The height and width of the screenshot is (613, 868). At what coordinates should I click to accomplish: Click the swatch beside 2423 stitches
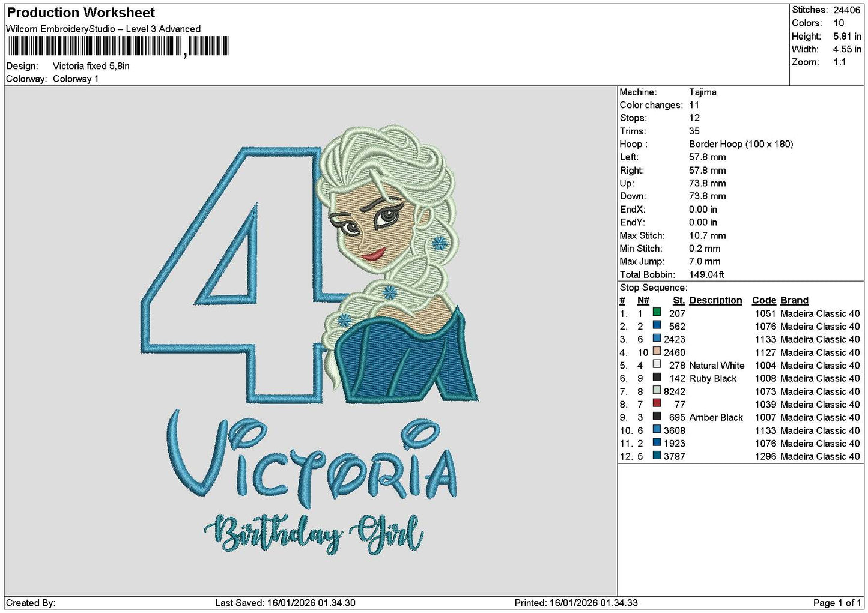(x=657, y=339)
